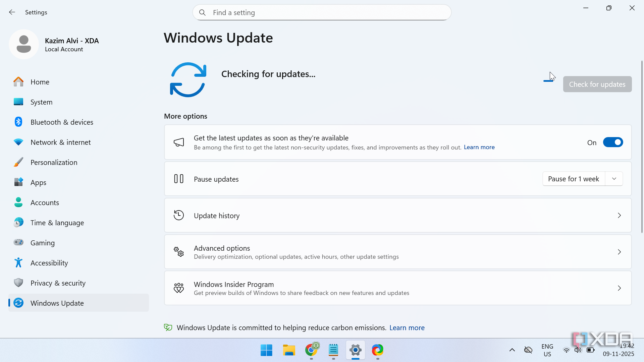
Task: Open Privacy & security shield icon
Action: pyautogui.click(x=18, y=283)
